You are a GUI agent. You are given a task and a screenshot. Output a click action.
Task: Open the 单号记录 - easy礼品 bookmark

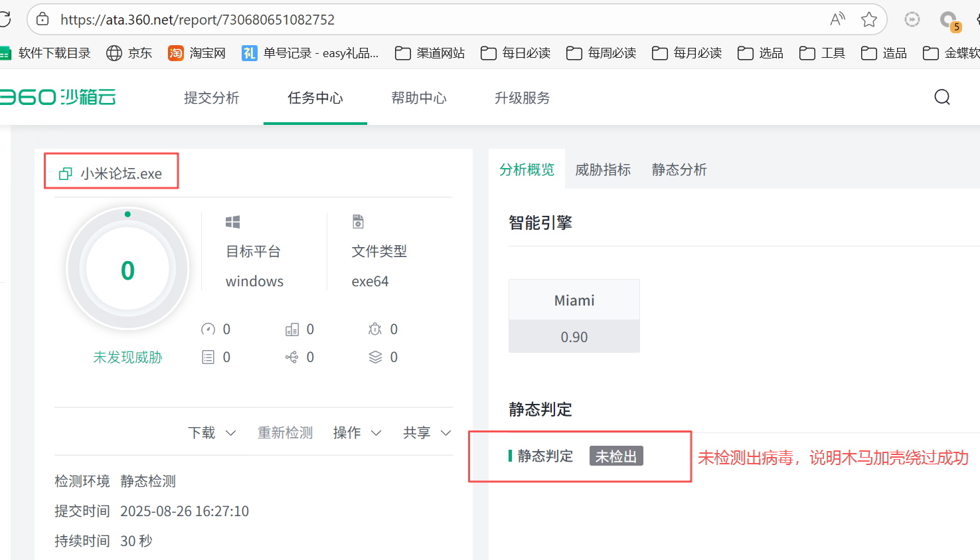pyautogui.click(x=310, y=53)
